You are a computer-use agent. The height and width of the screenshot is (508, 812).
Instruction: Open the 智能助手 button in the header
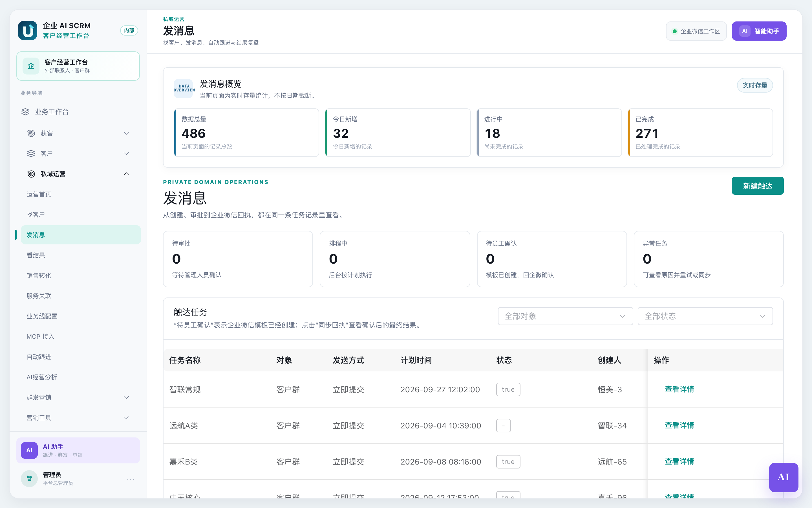click(x=759, y=31)
